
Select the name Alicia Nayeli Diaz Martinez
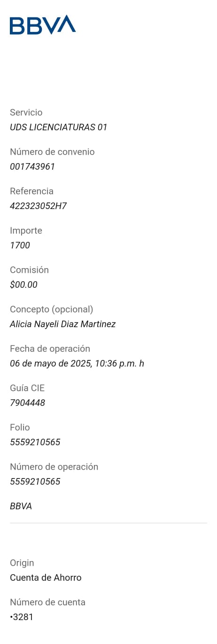63,324
